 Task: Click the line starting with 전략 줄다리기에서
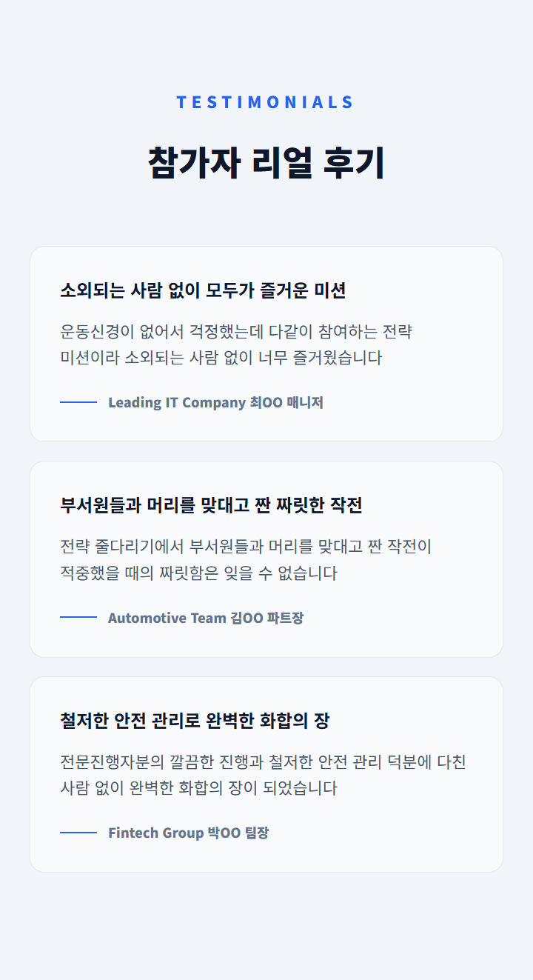click(x=246, y=547)
